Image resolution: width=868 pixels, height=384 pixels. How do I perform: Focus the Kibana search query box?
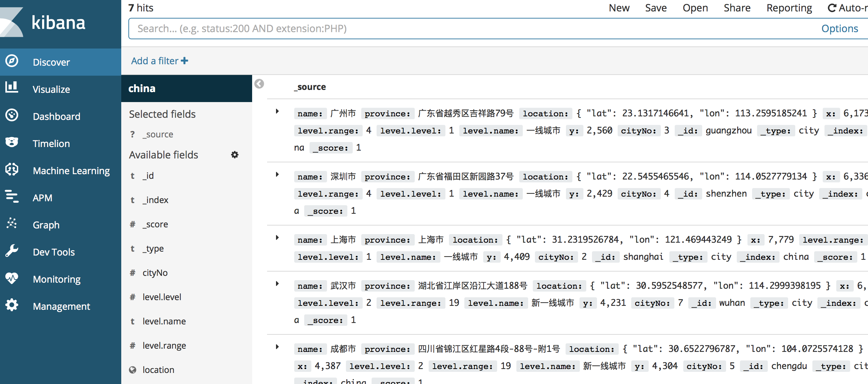(474, 29)
